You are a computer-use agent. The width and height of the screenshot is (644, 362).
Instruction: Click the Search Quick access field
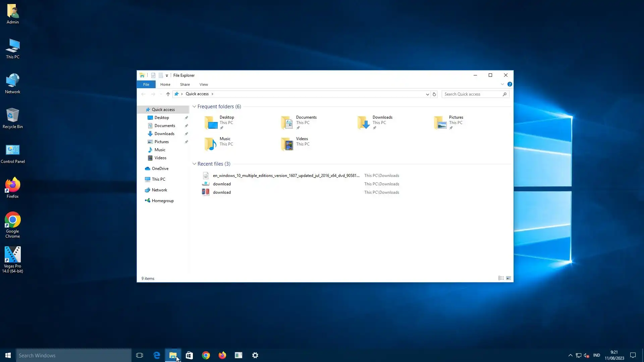(472, 94)
